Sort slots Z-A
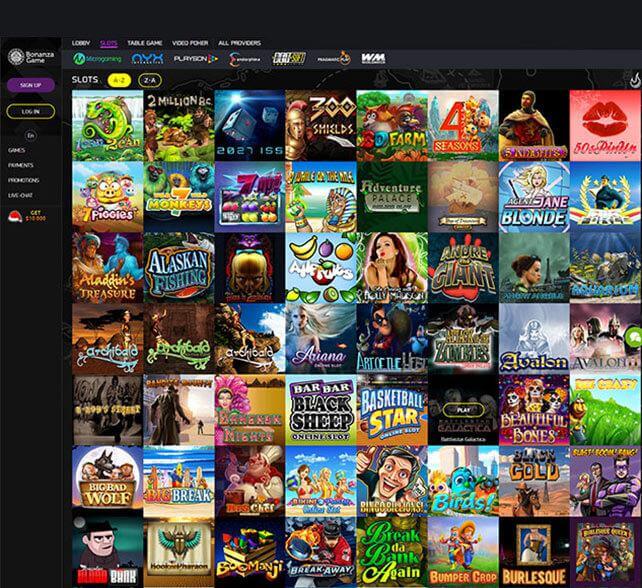 (x=150, y=80)
